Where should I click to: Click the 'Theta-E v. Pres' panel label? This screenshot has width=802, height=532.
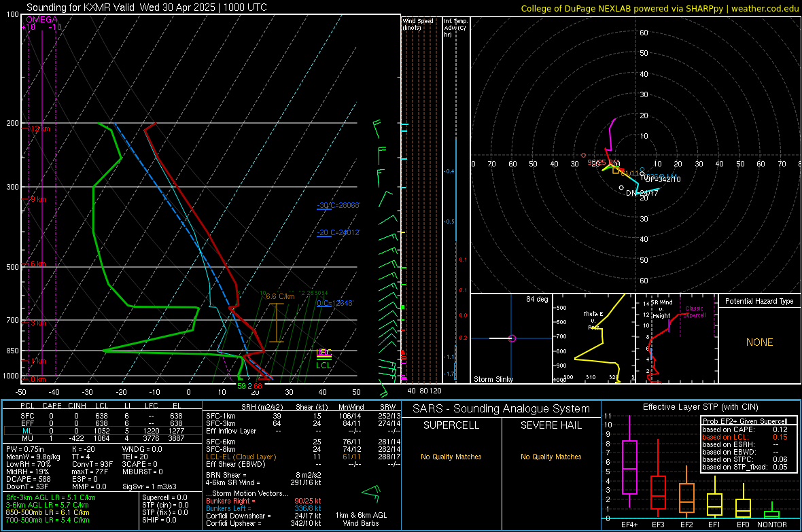(593, 320)
